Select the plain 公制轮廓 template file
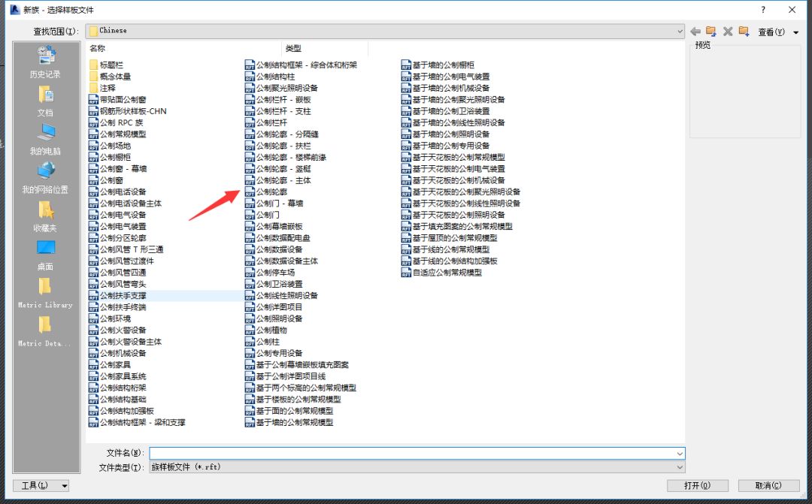812x504 pixels. [266, 192]
